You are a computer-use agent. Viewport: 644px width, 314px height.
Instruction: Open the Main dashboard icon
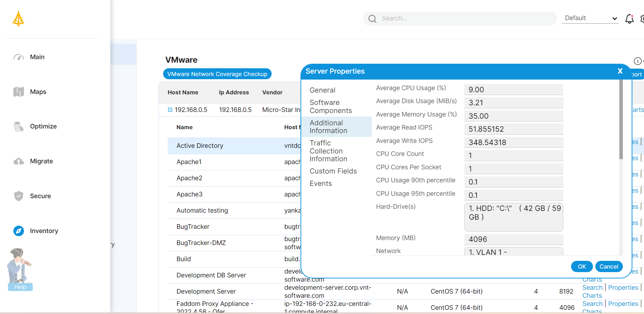(x=19, y=57)
